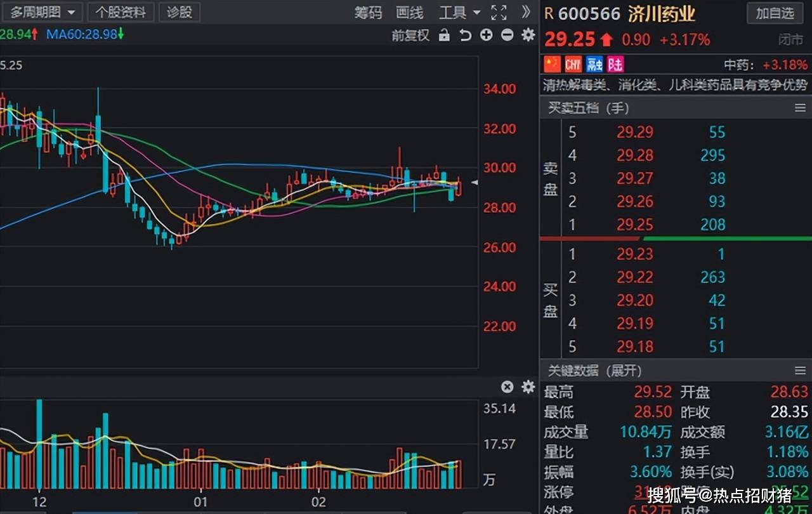Zoom out chart with minus icon
The height and width of the screenshot is (514, 812).
tap(507, 36)
